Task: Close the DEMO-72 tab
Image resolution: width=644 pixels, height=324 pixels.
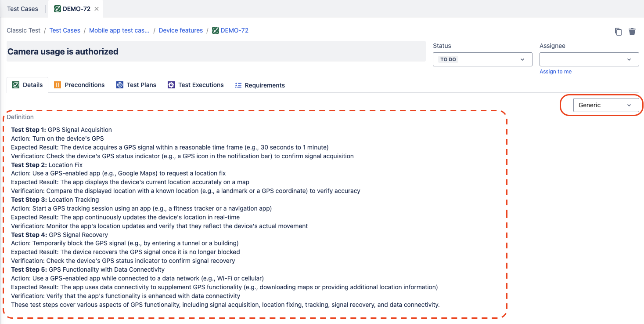Action: [x=97, y=9]
